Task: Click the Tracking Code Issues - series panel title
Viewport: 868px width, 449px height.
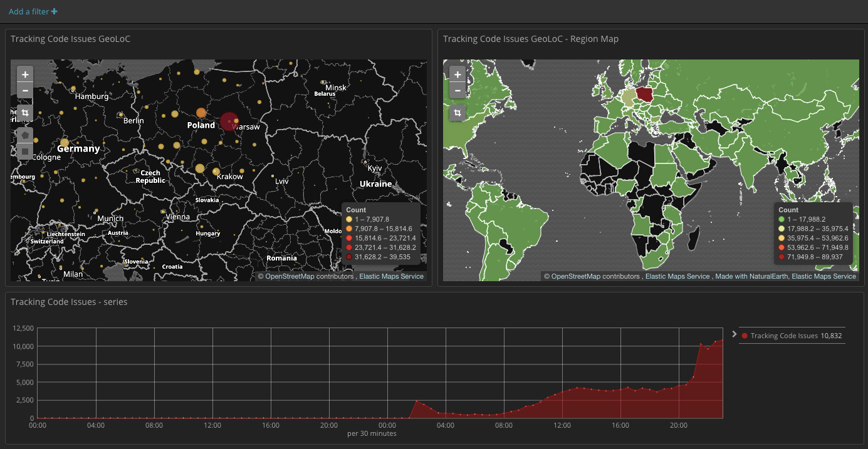Action: [x=69, y=302]
